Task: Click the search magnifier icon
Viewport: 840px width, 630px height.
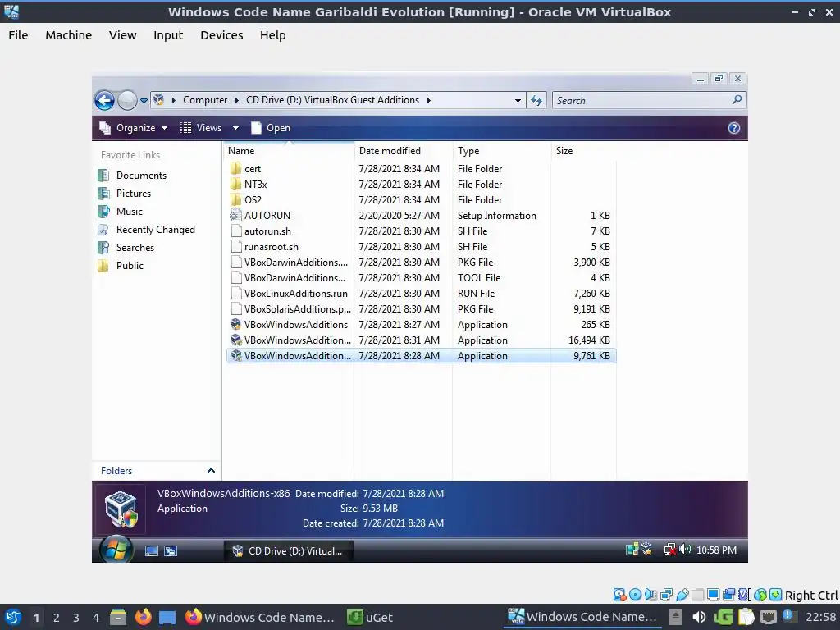Action: pos(737,99)
